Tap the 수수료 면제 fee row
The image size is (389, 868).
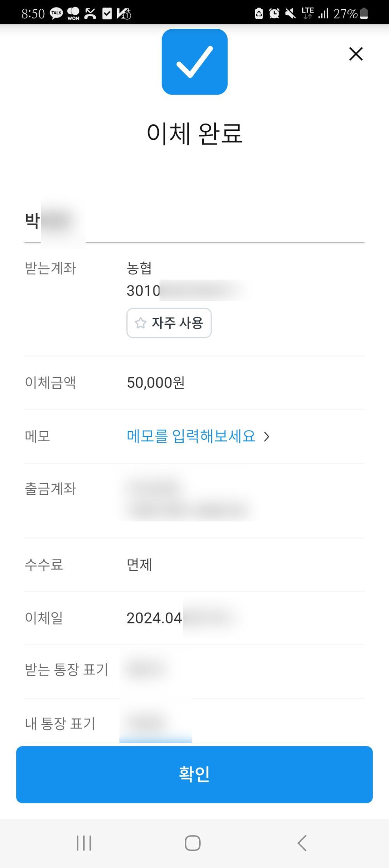click(x=139, y=564)
